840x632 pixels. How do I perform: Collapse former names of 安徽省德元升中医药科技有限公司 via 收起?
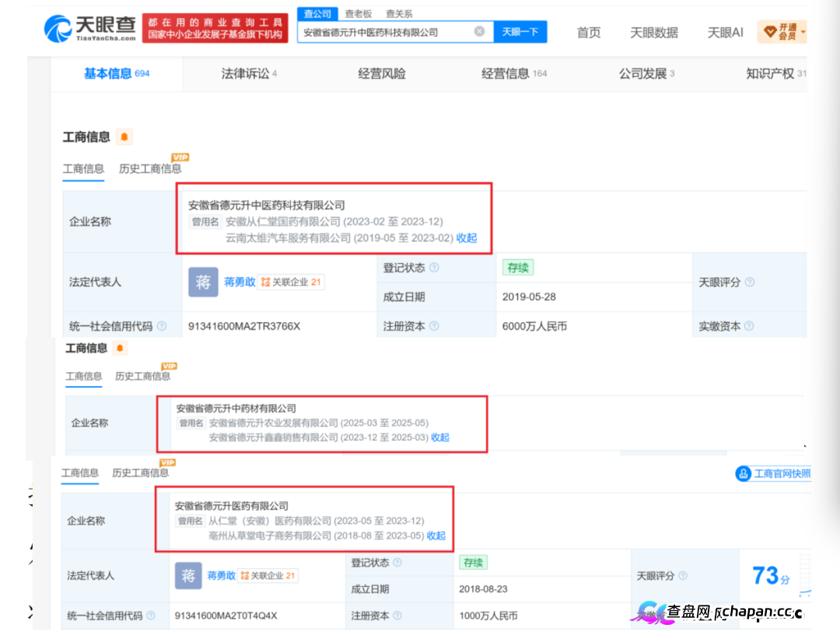tap(467, 238)
